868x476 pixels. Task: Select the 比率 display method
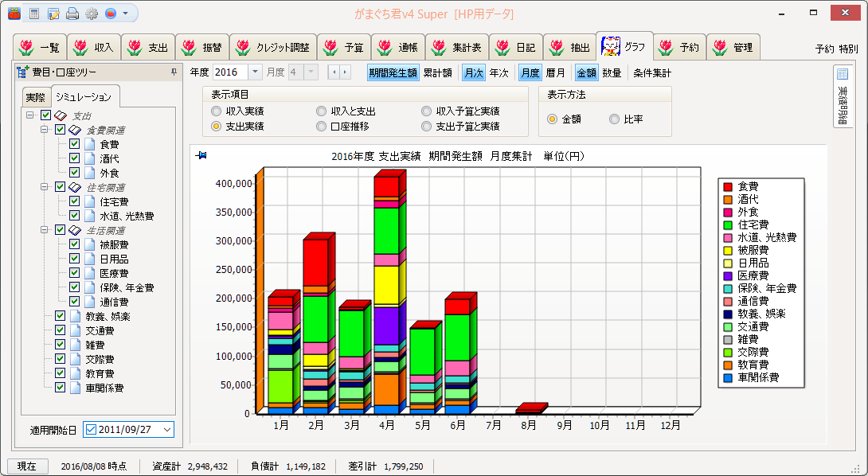tap(614, 119)
